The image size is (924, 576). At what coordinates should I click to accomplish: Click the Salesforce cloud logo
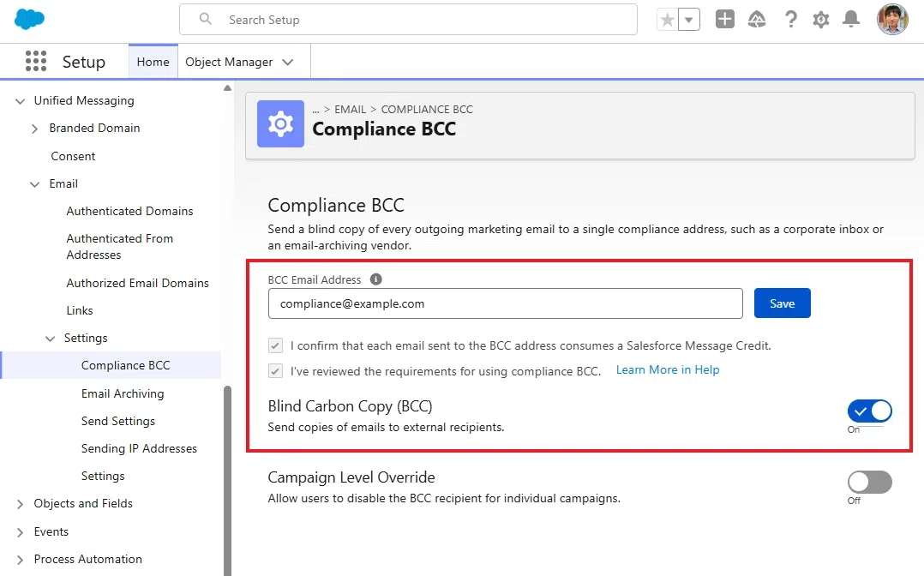[29, 19]
